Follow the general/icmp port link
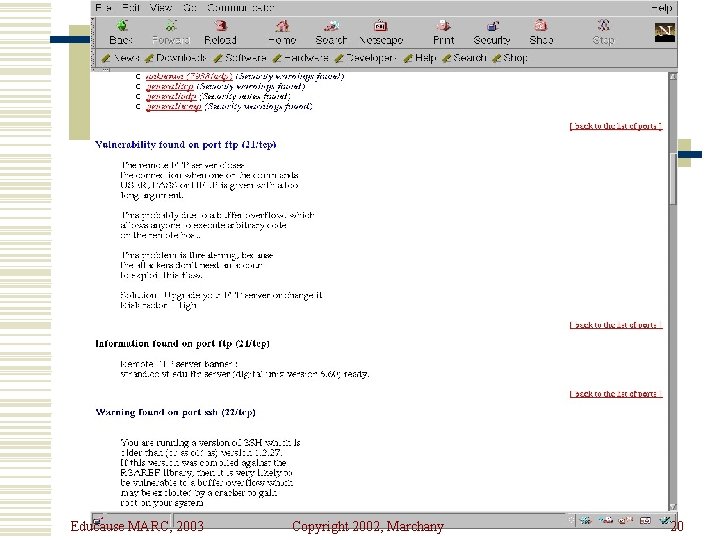This screenshot has width=720, height=540. [x=174, y=107]
